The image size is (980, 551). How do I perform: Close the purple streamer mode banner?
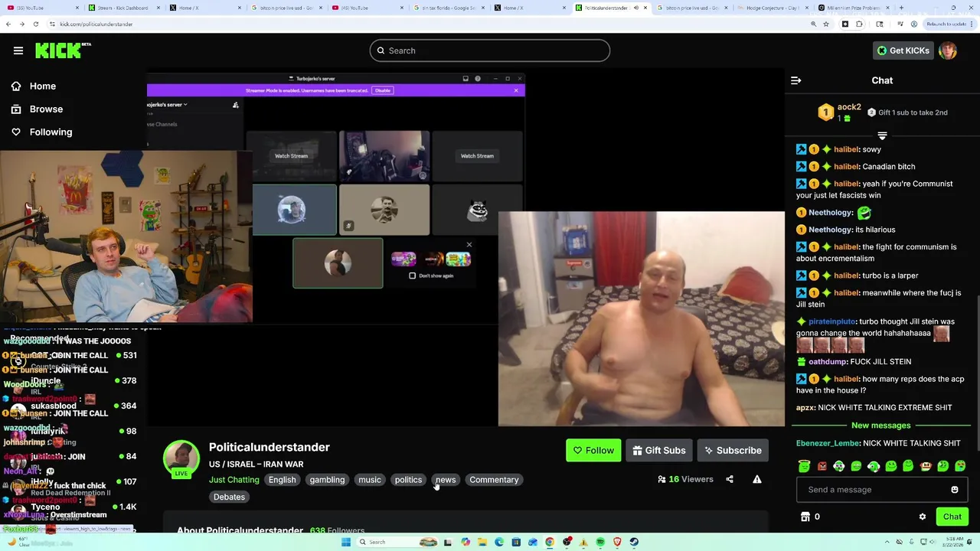pos(516,90)
